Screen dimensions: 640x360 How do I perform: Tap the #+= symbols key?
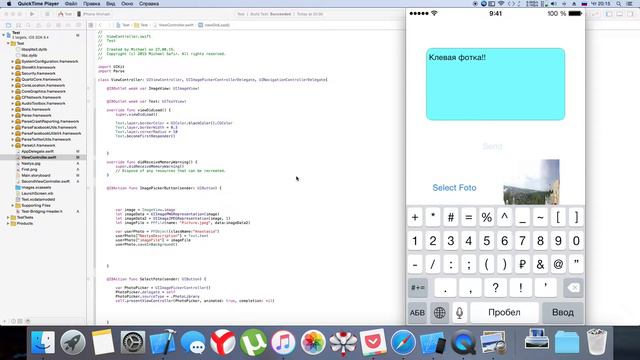[x=418, y=288]
